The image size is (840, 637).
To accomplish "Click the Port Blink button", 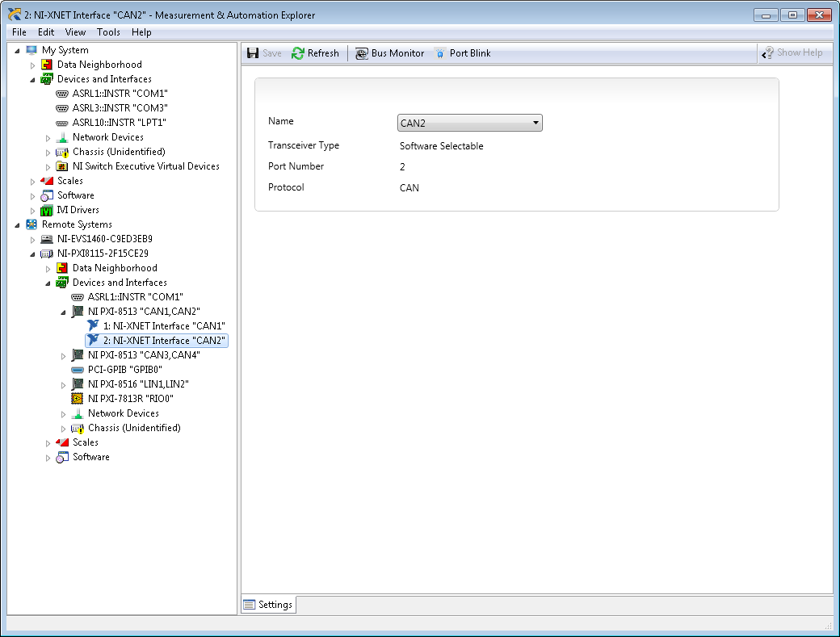I will tap(463, 53).
